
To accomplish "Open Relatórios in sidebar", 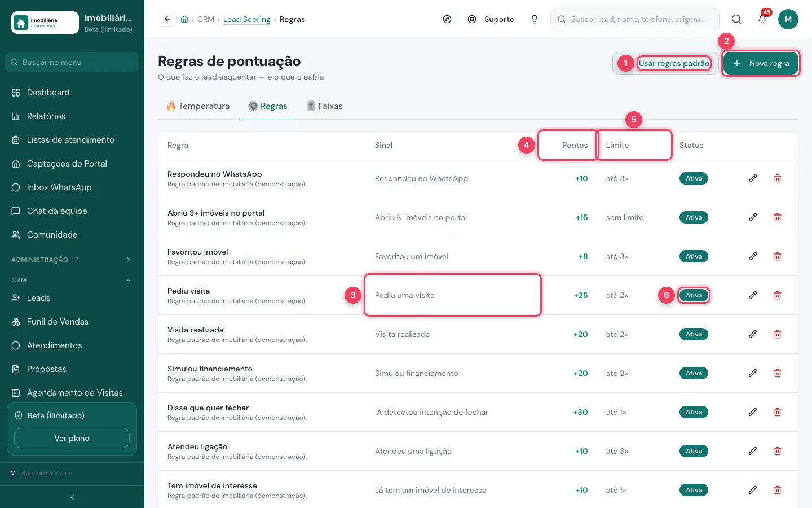I will (72, 116).
